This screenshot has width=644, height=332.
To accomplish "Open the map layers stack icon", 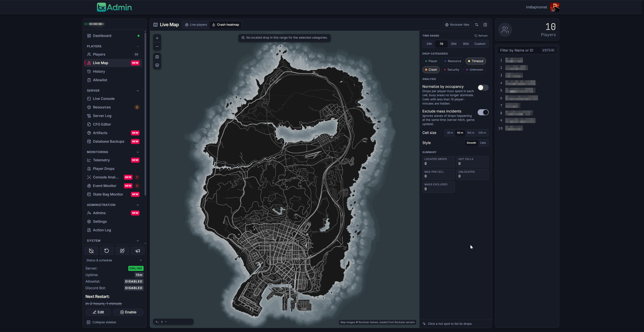I will pyautogui.click(x=157, y=65).
